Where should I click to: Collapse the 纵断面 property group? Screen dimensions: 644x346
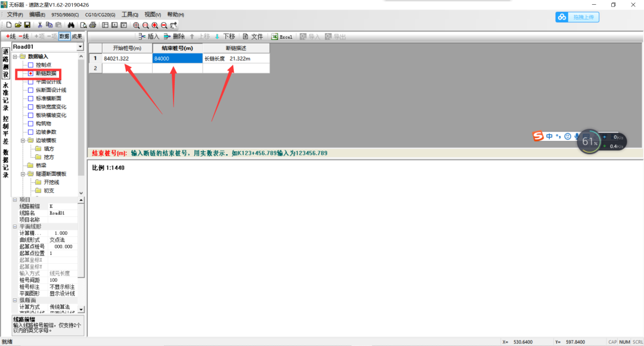click(15, 300)
